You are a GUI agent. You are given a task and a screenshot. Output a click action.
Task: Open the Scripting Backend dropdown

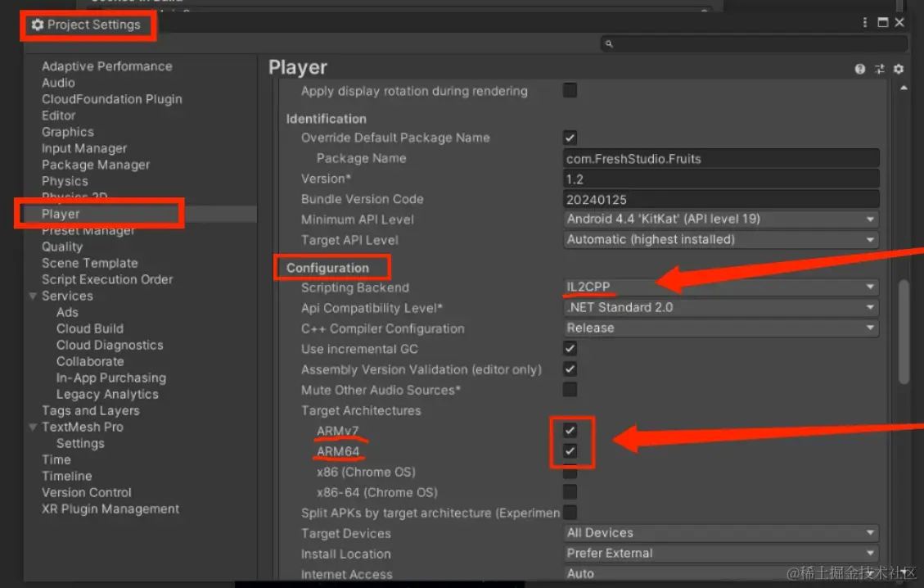(721, 287)
